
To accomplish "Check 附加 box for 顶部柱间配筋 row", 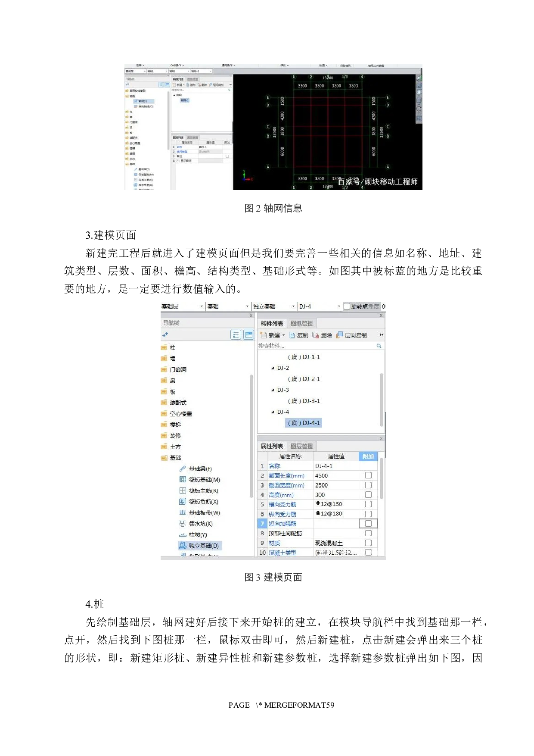I will [368, 533].
